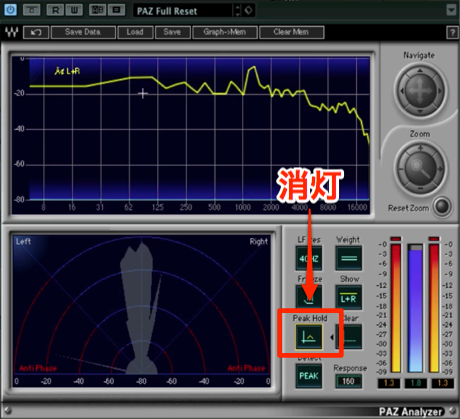Reset the left meter clip indicator
The height and width of the screenshot is (419, 460).
(396, 239)
